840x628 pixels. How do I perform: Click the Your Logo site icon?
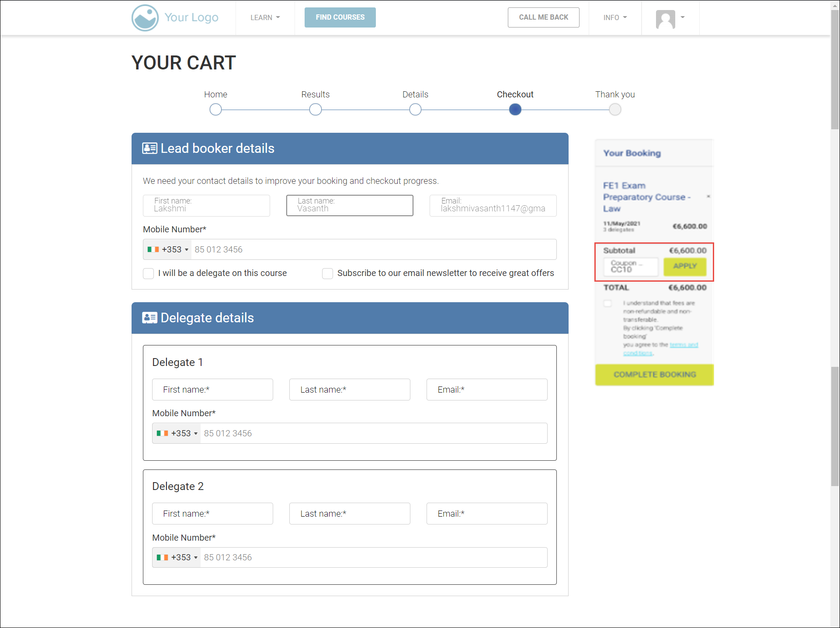coord(145,18)
